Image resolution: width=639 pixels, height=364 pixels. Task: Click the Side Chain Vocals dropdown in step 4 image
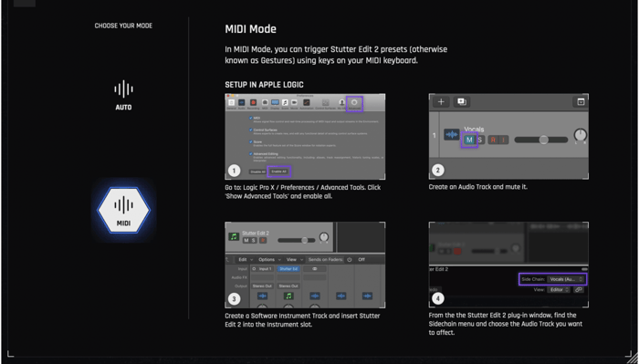coord(567,279)
